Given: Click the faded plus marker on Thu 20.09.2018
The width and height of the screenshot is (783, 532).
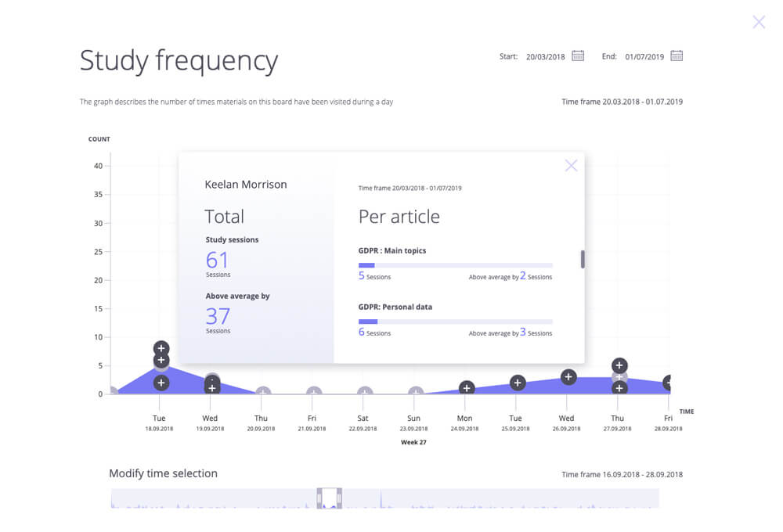Looking at the screenshot, I should click(x=262, y=390).
